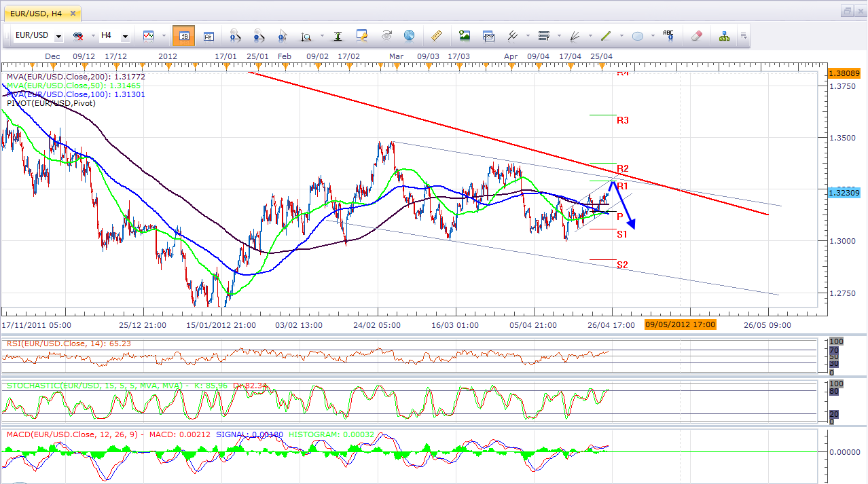The height and width of the screenshot is (484, 868).
Task: Select the Fibonacci retracement lines tool
Action: point(544,36)
